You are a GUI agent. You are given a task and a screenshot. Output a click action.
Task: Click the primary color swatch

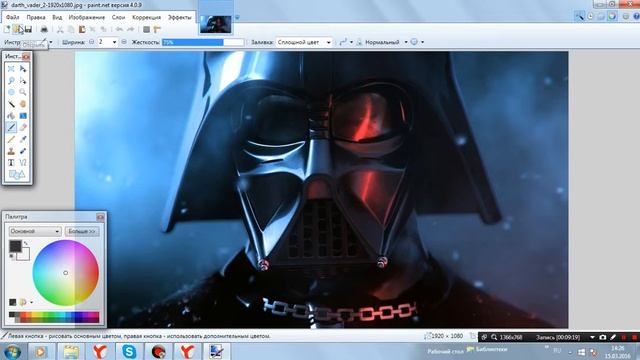pyautogui.click(x=15, y=246)
